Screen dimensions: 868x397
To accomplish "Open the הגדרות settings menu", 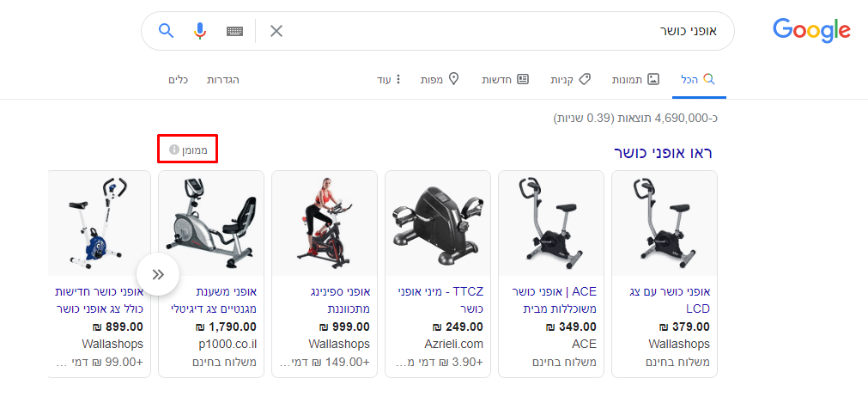I will 223,80.
